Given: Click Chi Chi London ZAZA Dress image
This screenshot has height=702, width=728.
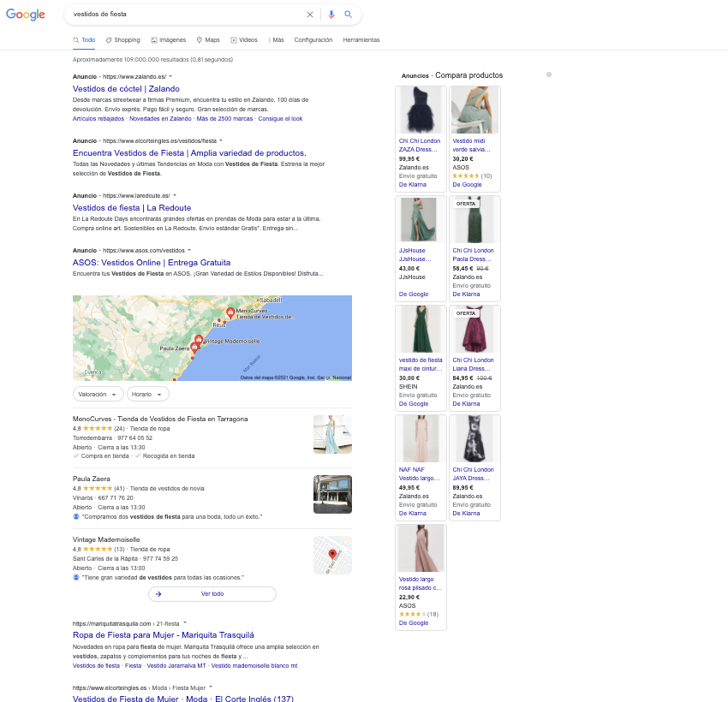Looking at the screenshot, I should pyautogui.click(x=421, y=110).
